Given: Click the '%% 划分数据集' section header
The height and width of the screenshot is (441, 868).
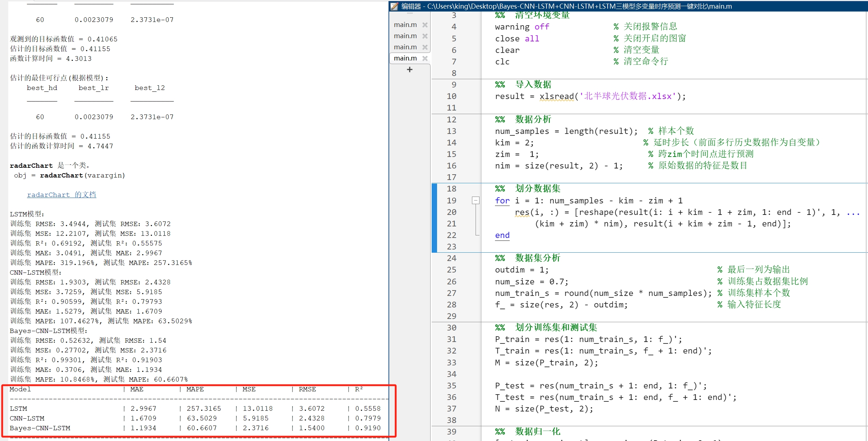Looking at the screenshot, I should click(x=528, y=189).
